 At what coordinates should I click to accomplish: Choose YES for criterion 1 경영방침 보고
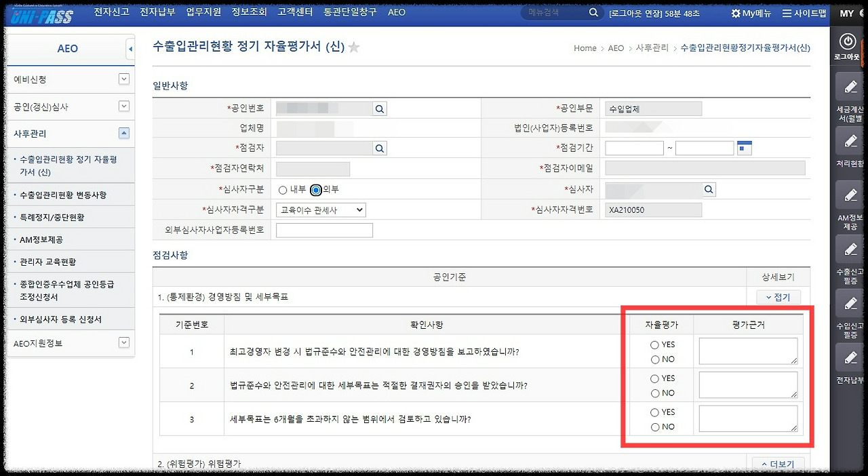pos(654,344)
